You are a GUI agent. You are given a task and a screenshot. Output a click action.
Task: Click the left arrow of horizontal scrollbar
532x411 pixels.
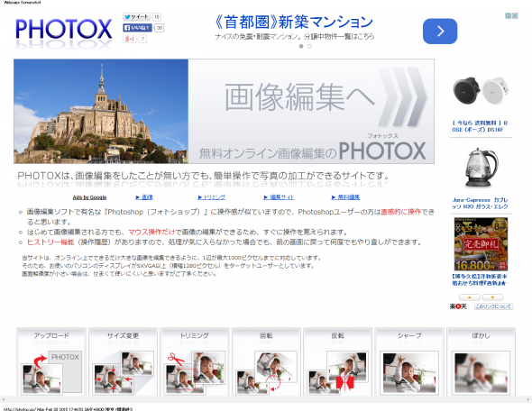coord(3,399)
